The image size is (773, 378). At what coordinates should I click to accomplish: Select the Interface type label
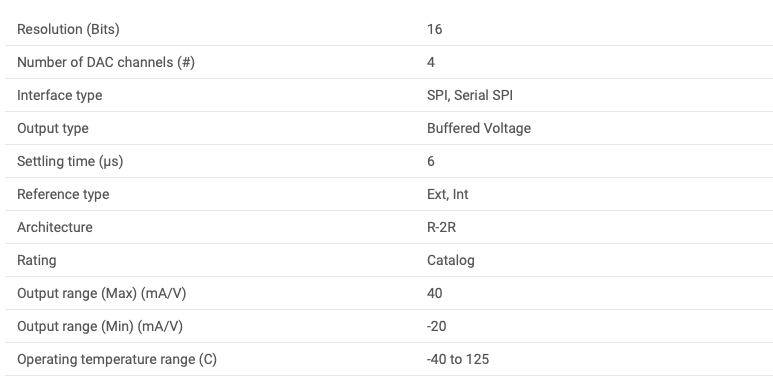[x=60, y=96]
